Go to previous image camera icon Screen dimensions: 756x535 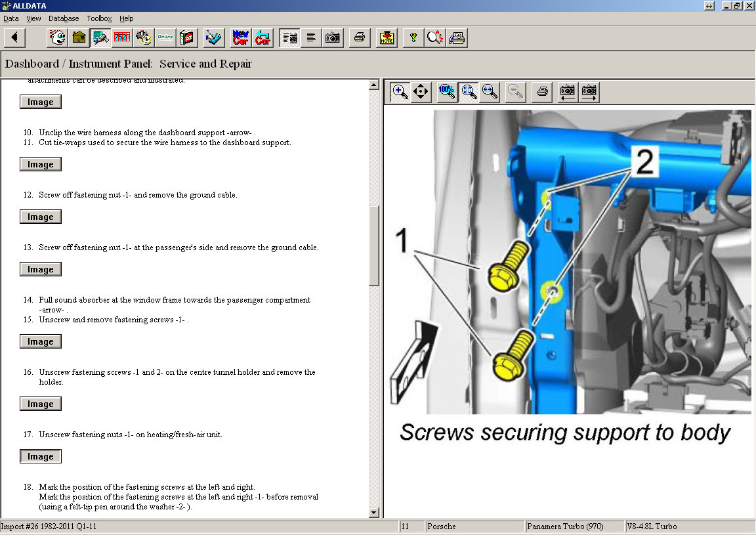[568, 92]
